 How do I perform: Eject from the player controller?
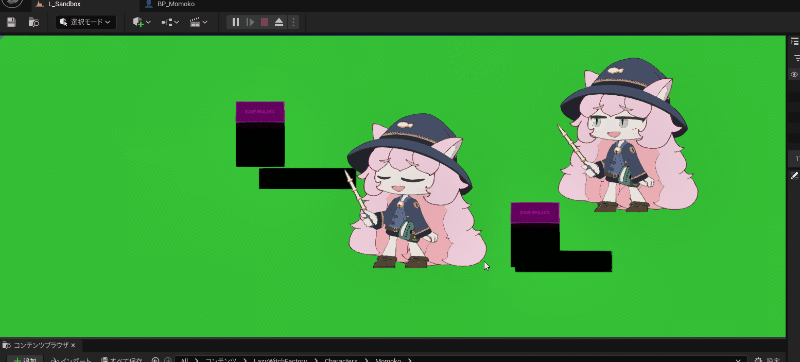(279, 22)
